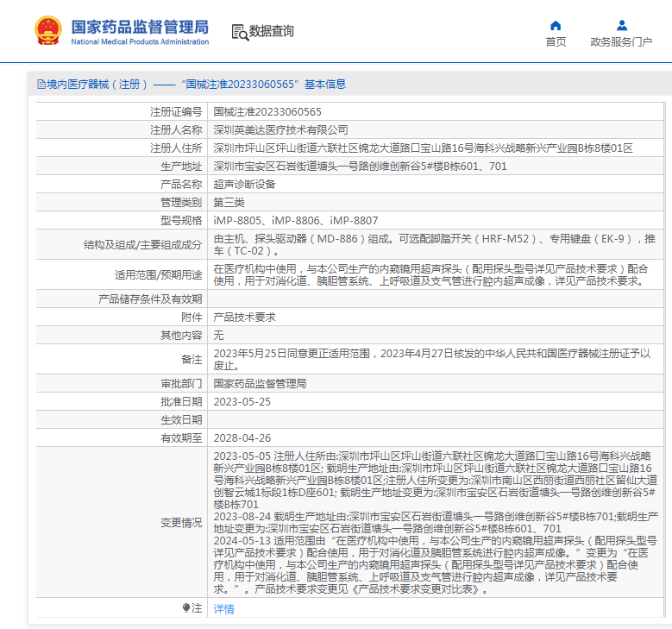Click the 注册证编号 row label
The image size is (672, 629).
[x=176, y=112]
